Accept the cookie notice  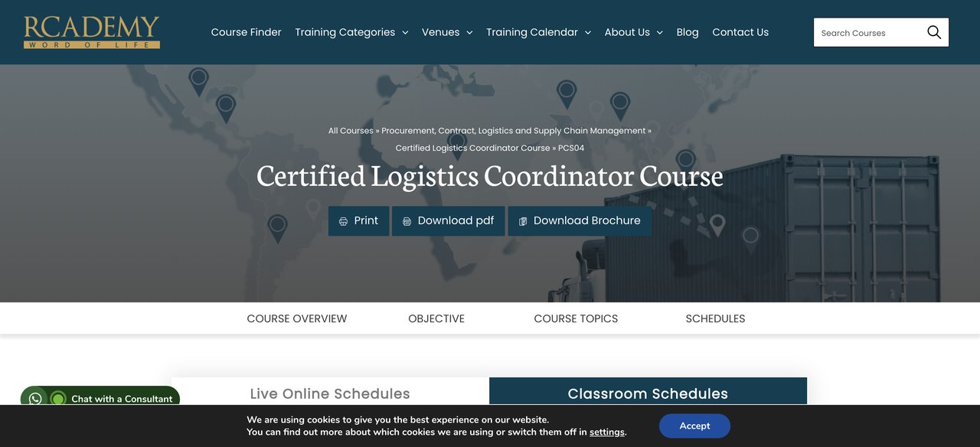(694, 426)
